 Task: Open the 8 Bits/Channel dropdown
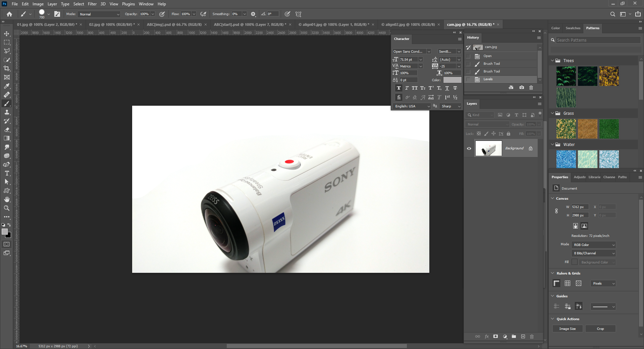(594, 253)
